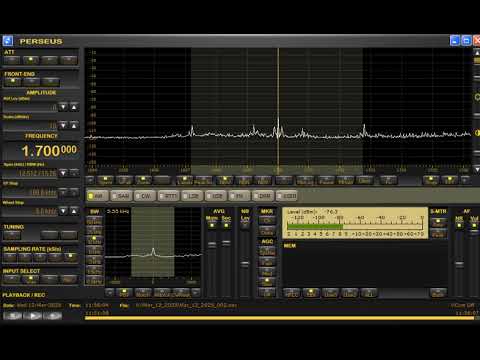
Task: Select the lowest 125 kS/s sampling rate button
Action: click(10, 257)
